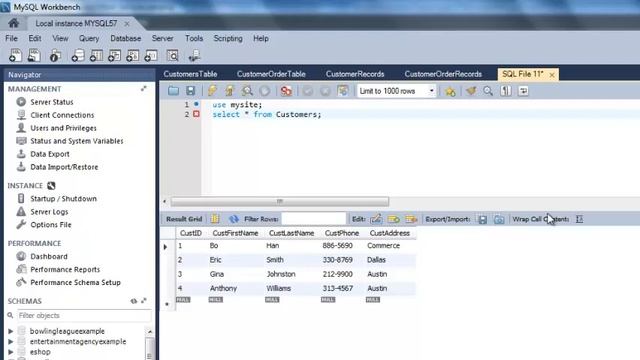Open find panel magnifier icon in editor
Image resolution: width=640 pixels, height=360 pixels.
coord(488,91)
